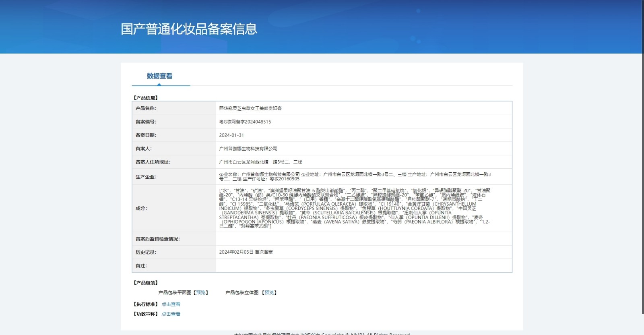This screenshot has width=644, height=335.
Task: Click the 产品名称 row label
Action: pos(146,108)
